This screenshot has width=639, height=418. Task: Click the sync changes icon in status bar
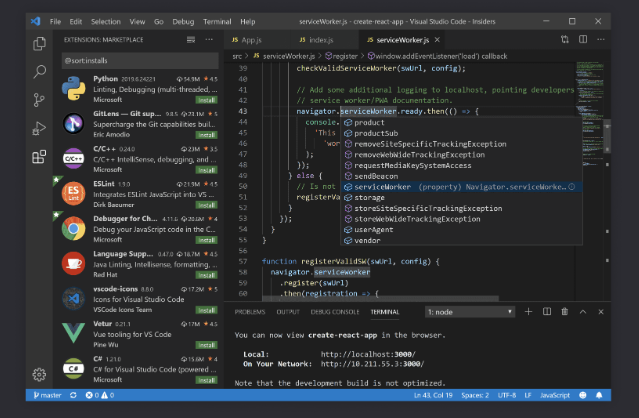click(73, 395)
